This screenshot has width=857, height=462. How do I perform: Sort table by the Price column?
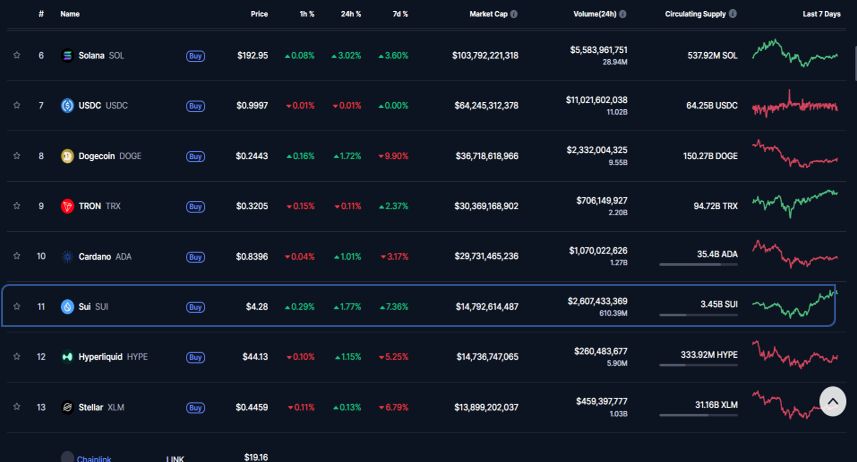click(x=259, y=14)
